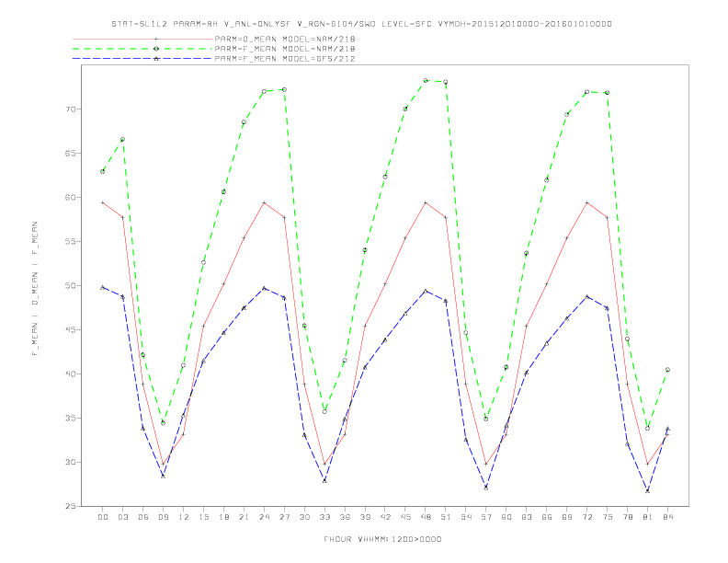Click x-axis tick label 81

[648, 517]
